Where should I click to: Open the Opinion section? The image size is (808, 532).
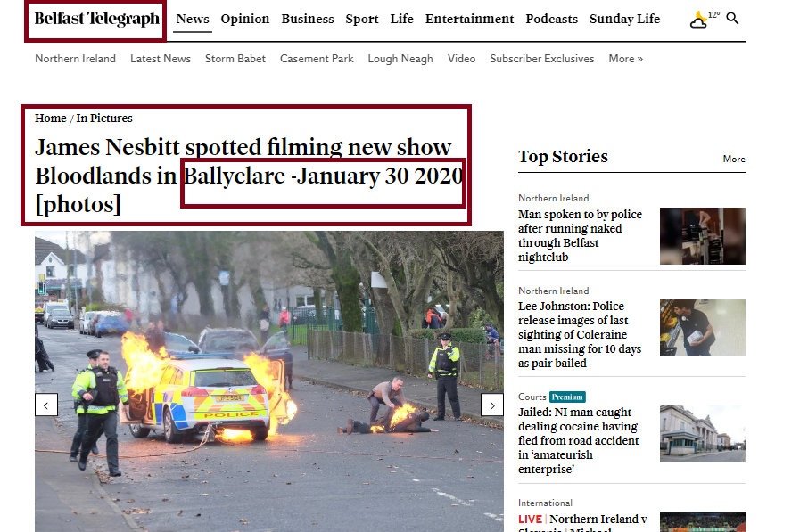[245, 19]
